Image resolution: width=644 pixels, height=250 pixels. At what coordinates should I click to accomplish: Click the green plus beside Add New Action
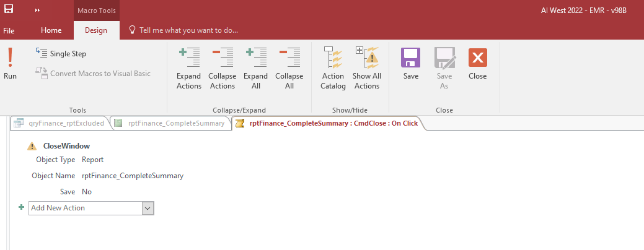pyautogui.click(x=22, y=207)
